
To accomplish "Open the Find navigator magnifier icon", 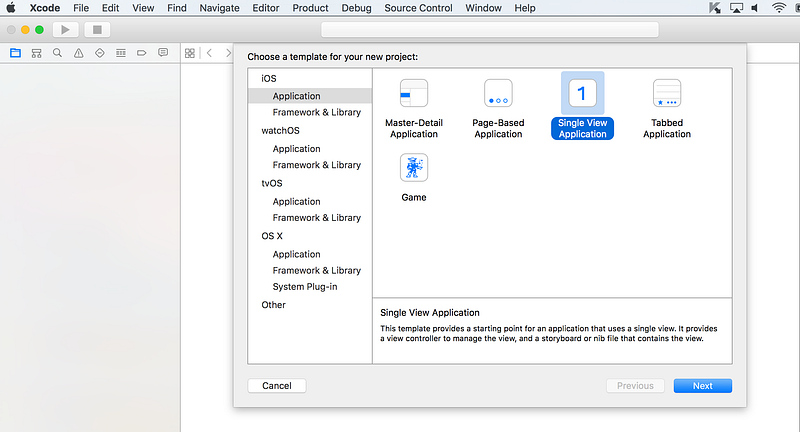I will coord(57,53).
